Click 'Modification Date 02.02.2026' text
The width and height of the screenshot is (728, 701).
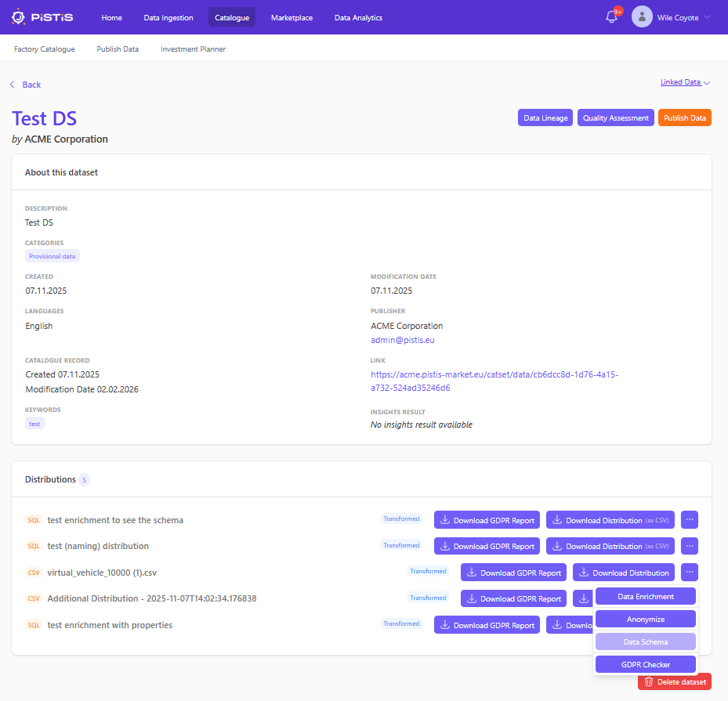coord(81,389)
